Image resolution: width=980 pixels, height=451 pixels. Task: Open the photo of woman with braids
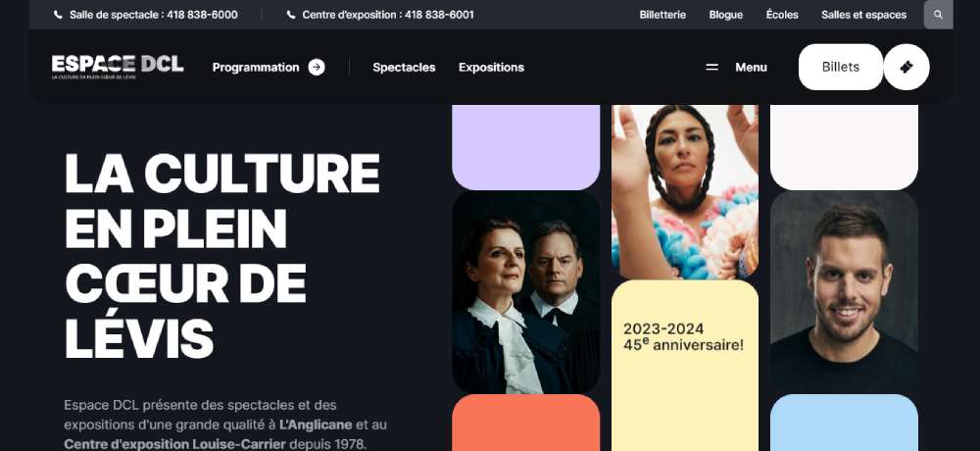(685, 191)
